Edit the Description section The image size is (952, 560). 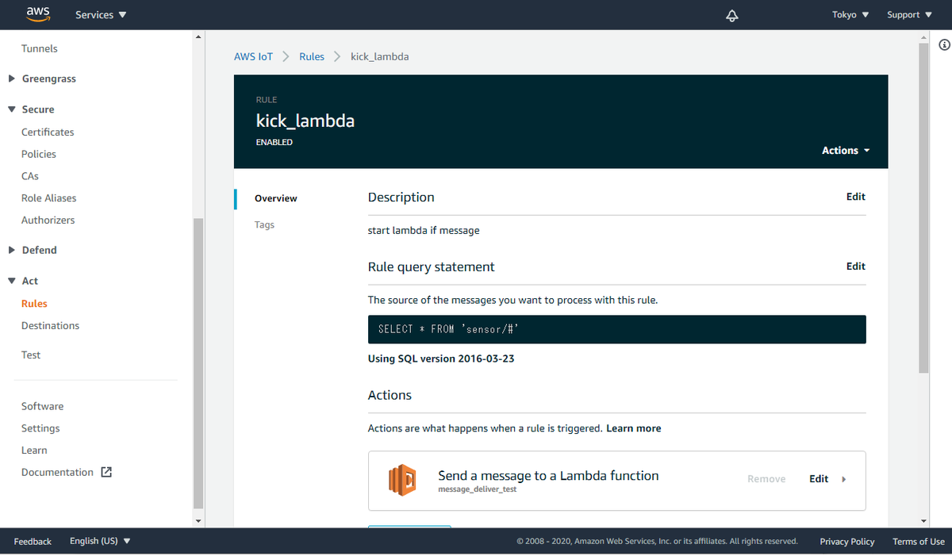point(856,197)
